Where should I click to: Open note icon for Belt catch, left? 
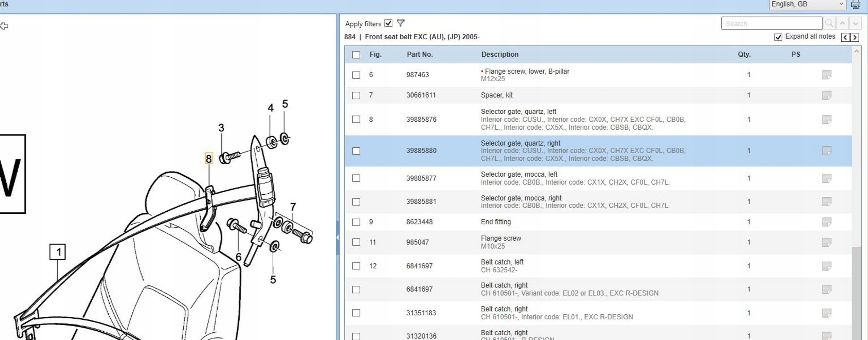click(x=827, y=266)
